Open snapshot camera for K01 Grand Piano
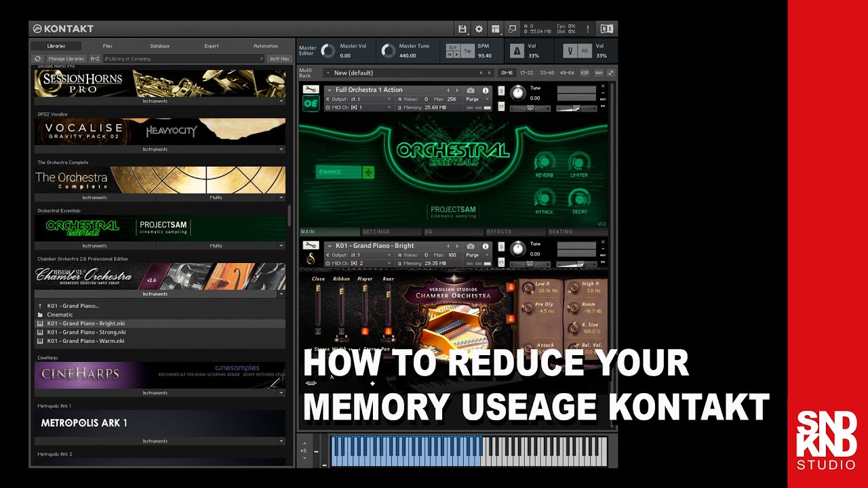Image resolution: width=868 pixels, height=488 pixels. [x=471, y=246]
